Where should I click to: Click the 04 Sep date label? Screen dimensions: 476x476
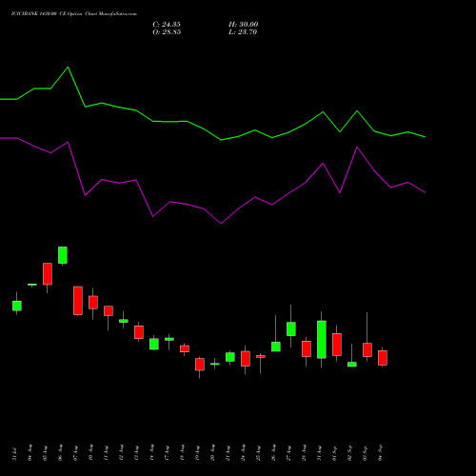click(380, 453)
